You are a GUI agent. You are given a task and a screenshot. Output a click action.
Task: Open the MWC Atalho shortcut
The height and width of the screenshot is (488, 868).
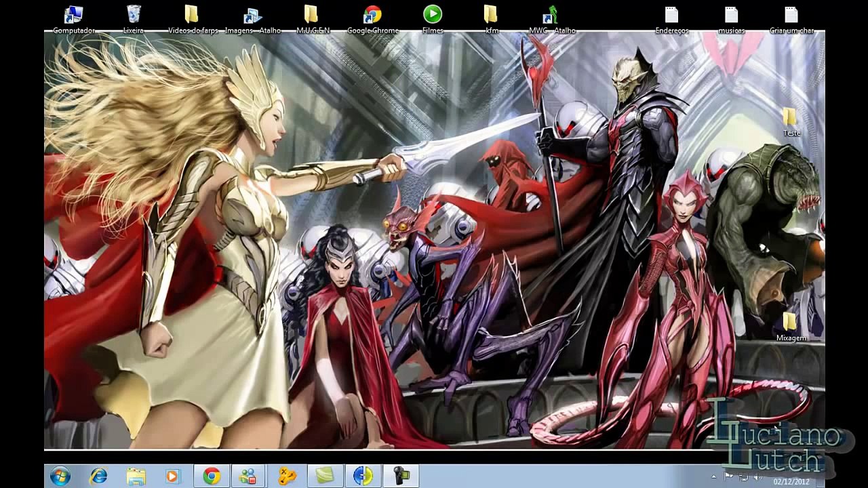click(x=552, y=19)
